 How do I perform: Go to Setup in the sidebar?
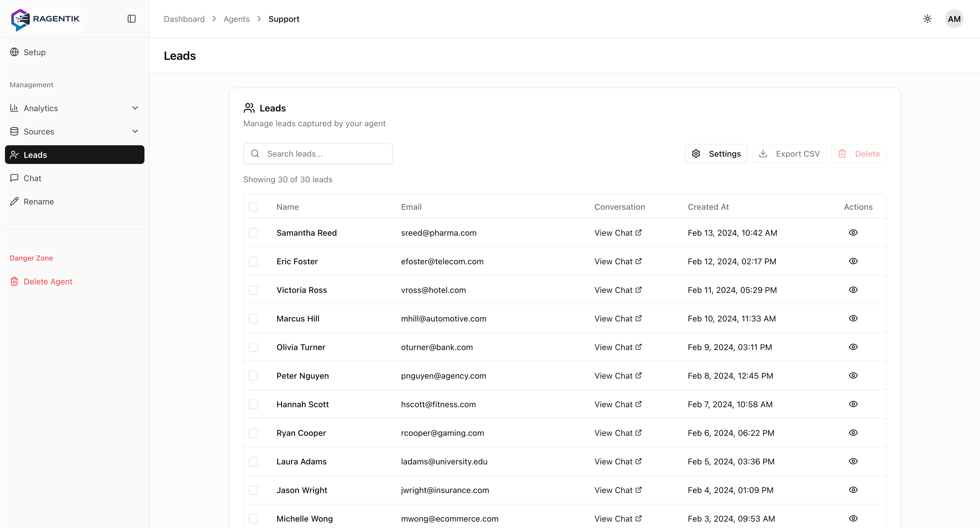[x=34, y=52]
